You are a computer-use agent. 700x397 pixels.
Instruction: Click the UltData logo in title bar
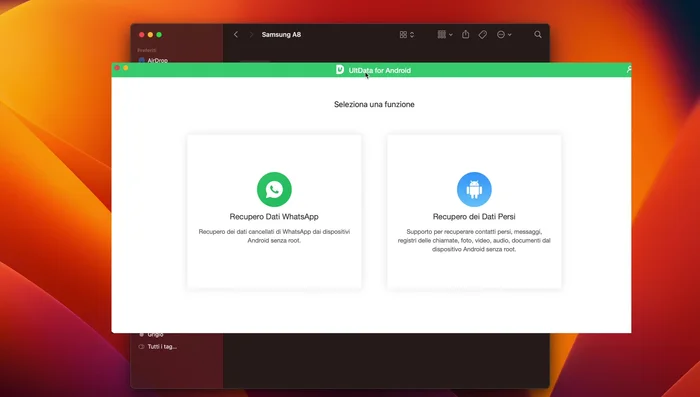340,70
